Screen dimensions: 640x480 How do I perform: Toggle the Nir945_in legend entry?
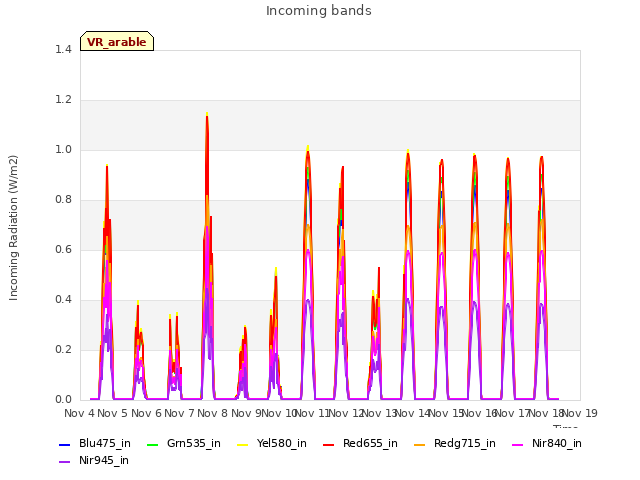click(x=94, y=461)
